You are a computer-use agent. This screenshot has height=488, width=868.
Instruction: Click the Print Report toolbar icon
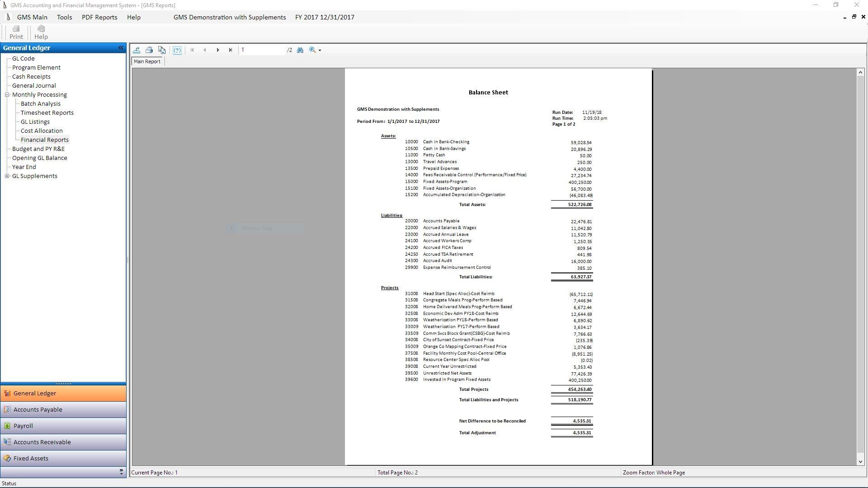149,50
